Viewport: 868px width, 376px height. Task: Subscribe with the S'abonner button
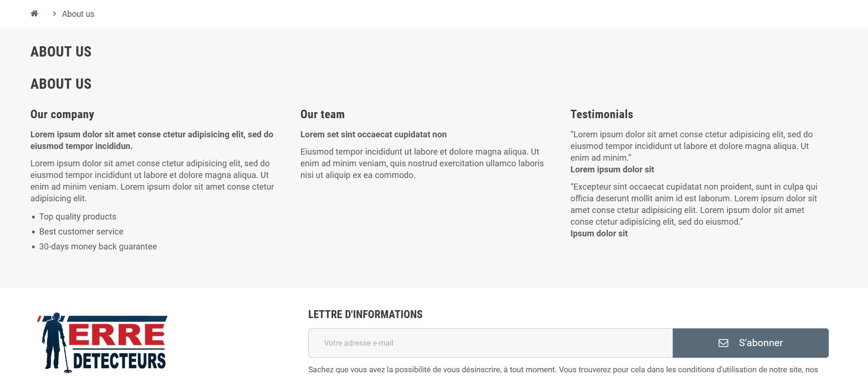(x=750, y=343)
